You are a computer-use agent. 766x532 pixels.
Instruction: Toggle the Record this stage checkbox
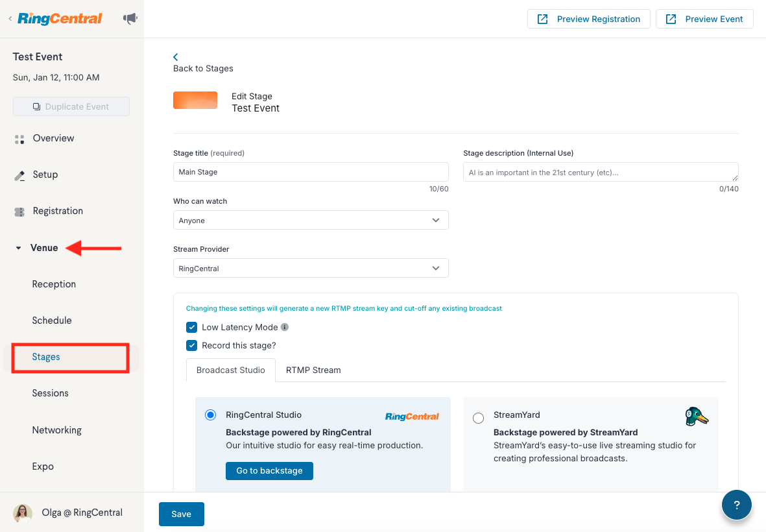(x=191, y=345)
